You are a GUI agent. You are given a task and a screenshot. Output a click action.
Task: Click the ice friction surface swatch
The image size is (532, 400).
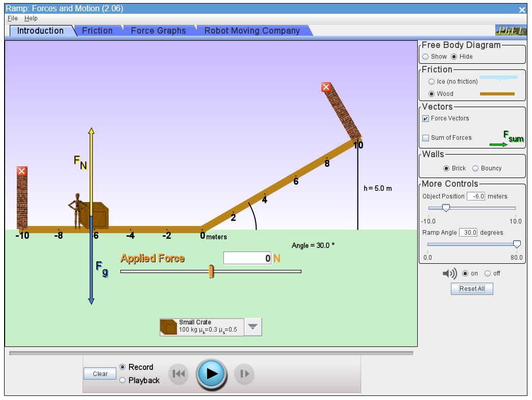pyautogui.click(x=499, y=80)
